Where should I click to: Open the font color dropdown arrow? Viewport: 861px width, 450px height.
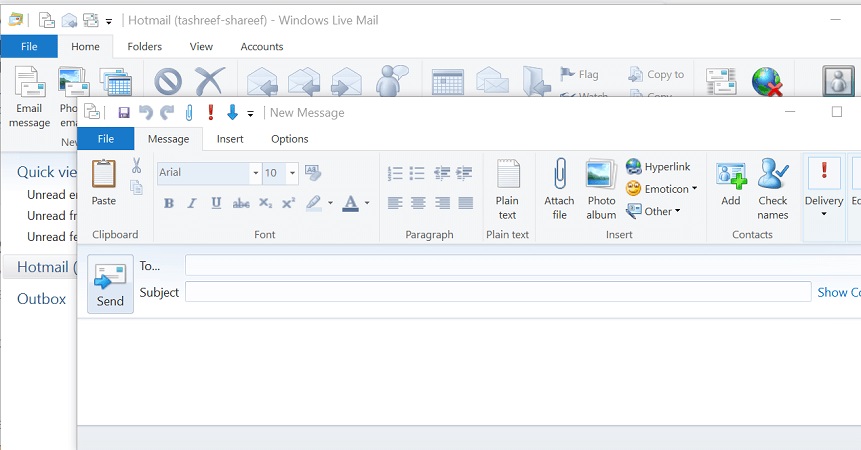point(367,202)
